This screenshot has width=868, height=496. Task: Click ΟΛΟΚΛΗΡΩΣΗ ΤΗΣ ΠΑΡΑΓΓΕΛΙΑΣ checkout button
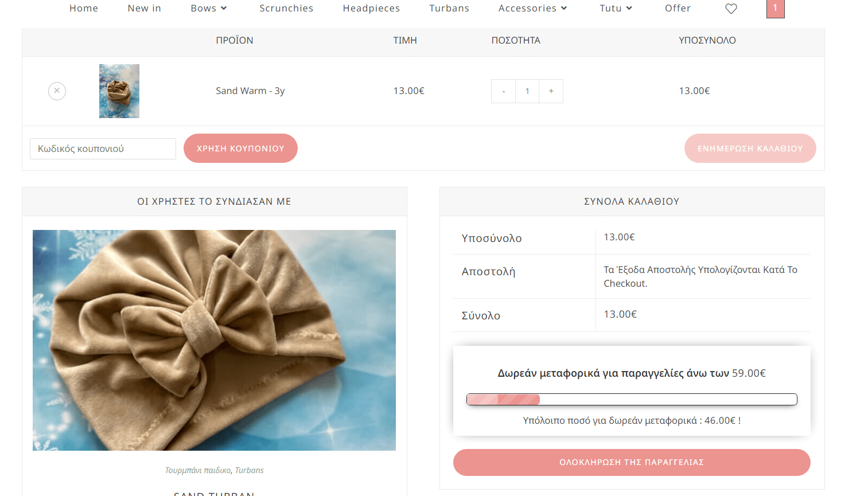[x=632, y=462]
